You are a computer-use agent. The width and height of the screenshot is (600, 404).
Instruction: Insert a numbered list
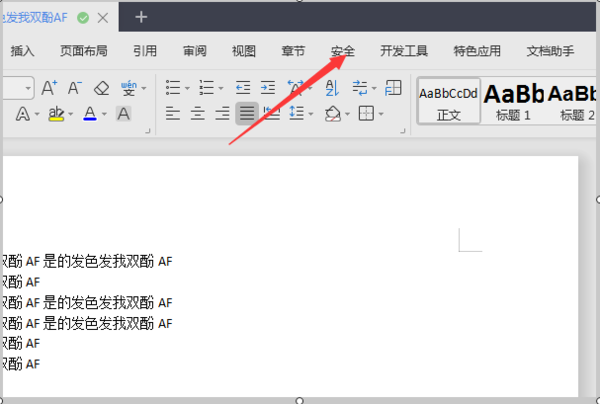click(207, 88)
